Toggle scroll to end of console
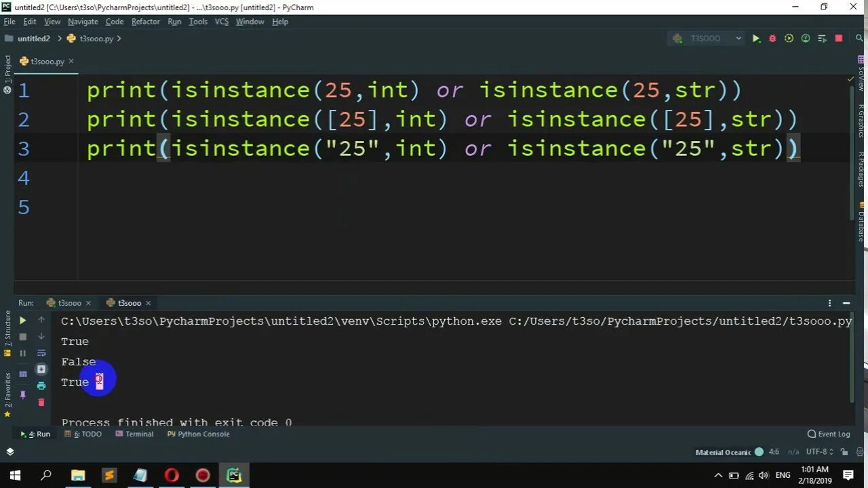Viewport: 868px width, 488px height. click(41, 369)
